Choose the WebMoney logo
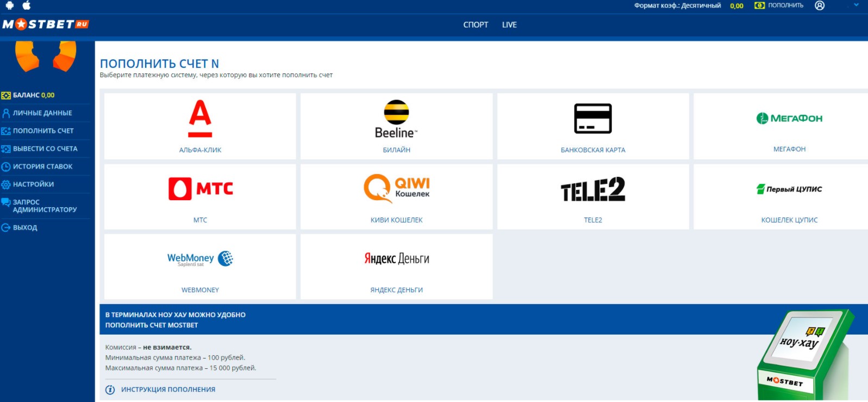The width and height of the screenshot is (868, 402). [x=200, y=259]
